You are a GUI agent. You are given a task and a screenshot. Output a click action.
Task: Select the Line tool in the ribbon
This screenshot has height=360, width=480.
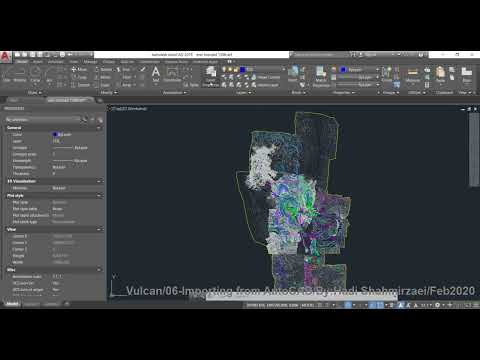click(x=7, y=74)
